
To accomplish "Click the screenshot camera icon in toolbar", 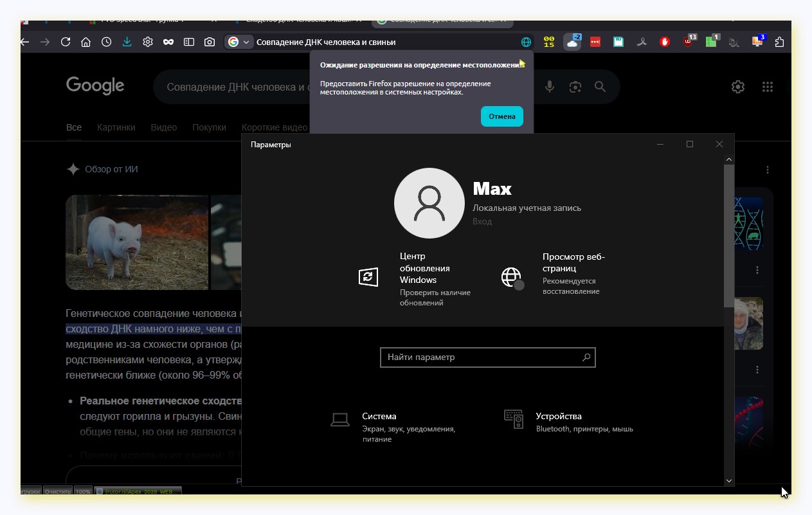I will (x=210, y=42).
